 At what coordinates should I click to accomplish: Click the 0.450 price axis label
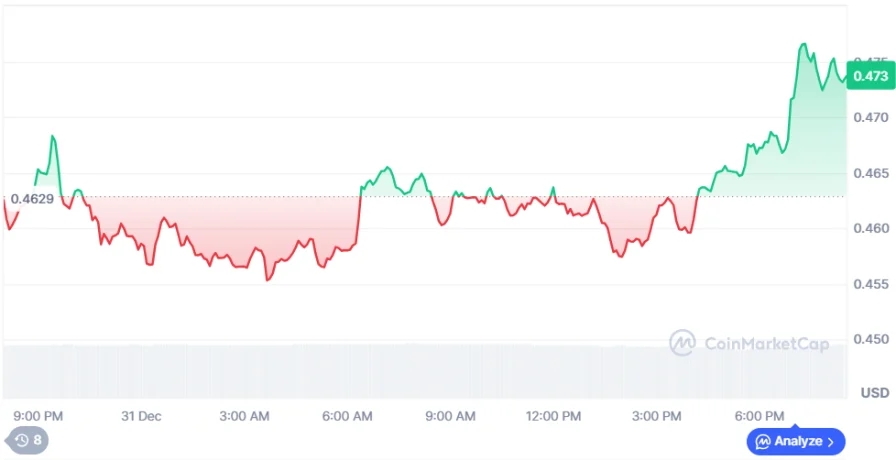[x=871, y=339]
